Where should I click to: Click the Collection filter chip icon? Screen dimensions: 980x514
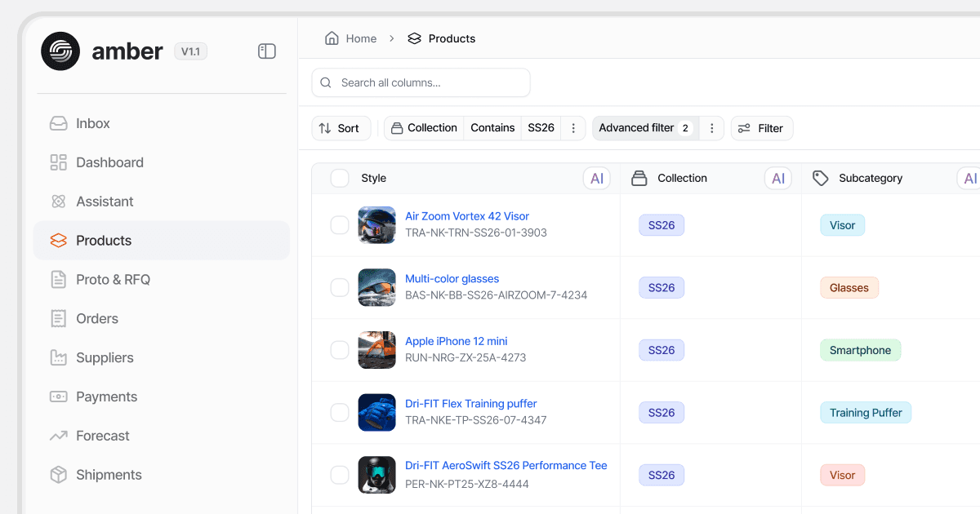pyautogui.click(x=397, y=128)
